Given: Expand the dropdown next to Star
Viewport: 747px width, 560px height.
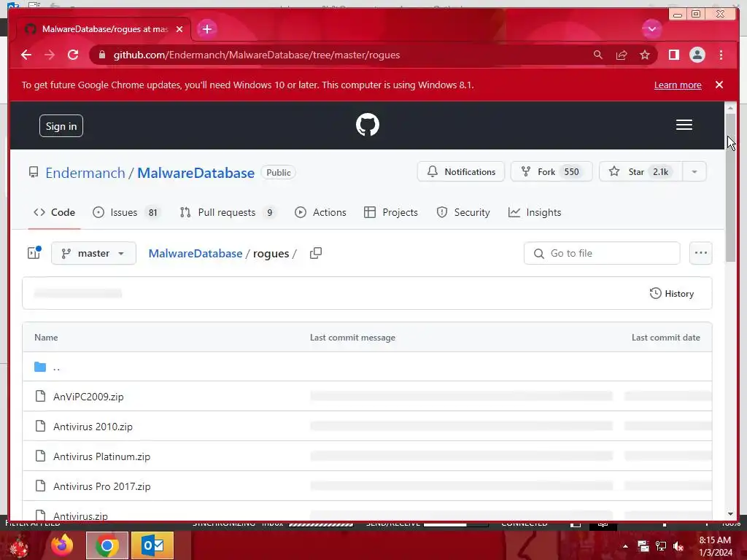Looking at the screenshot, I should [x=694, y=171].
